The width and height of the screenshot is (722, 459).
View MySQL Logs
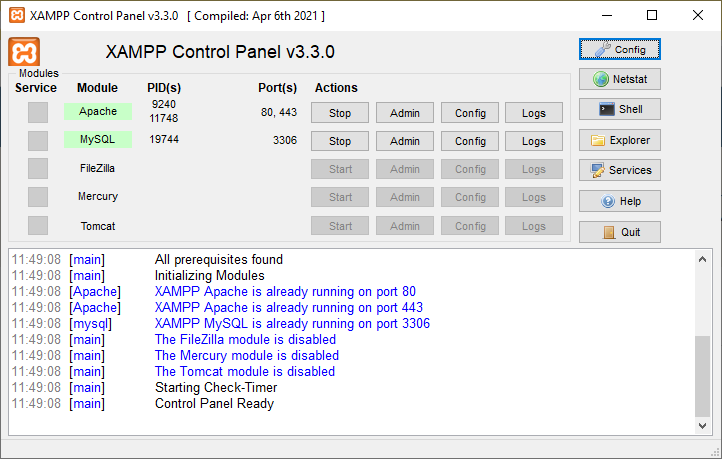[534, 141]
